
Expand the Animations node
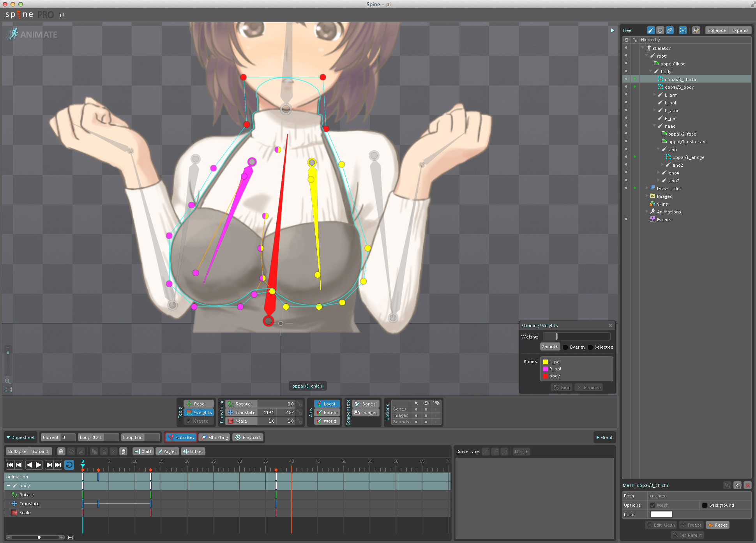tap(646, 212)
